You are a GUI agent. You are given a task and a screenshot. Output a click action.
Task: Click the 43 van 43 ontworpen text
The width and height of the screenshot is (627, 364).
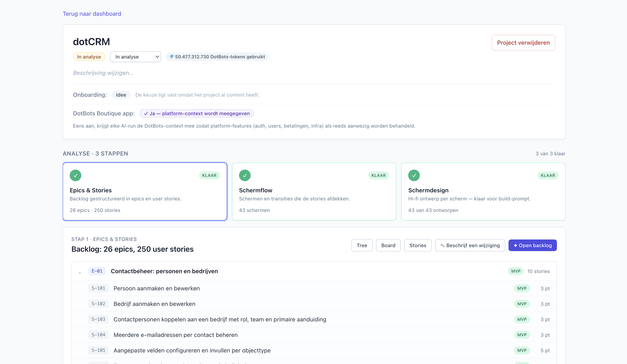pyautogui.click(x=433, y=210)
